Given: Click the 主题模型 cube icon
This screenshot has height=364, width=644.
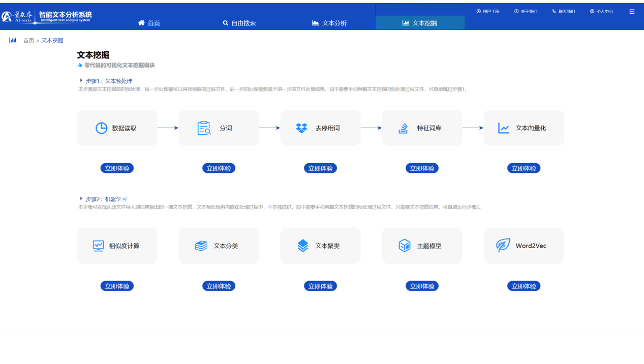Looking at the screenshot, I should coord(404,246).
